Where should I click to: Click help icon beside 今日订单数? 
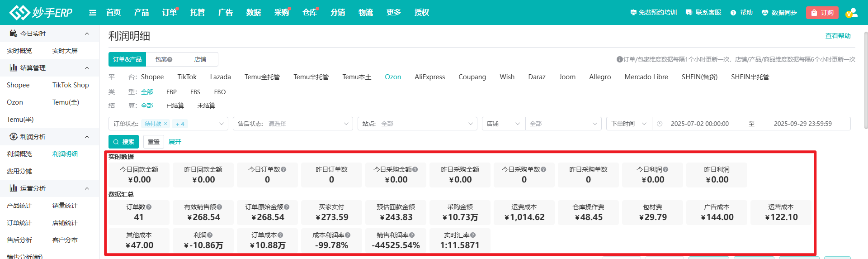pos(283,169)
